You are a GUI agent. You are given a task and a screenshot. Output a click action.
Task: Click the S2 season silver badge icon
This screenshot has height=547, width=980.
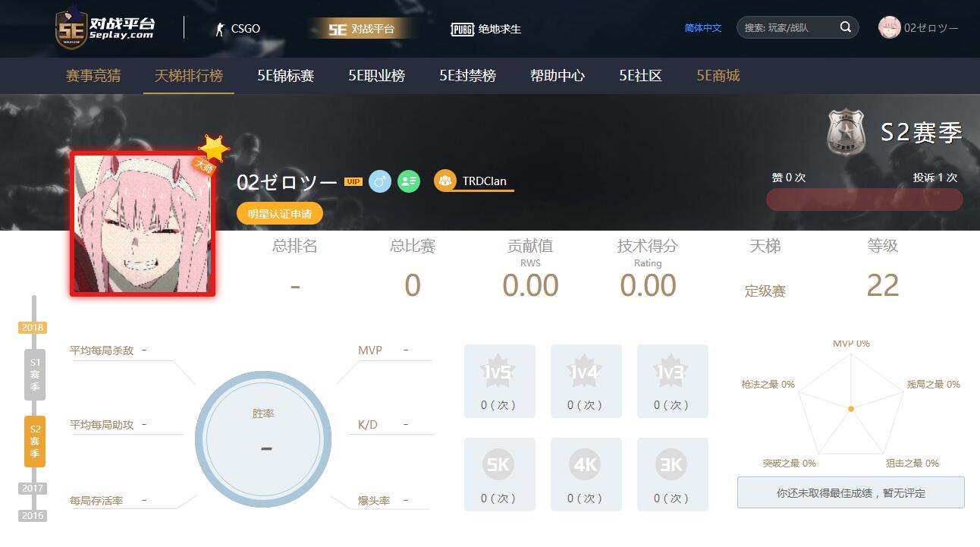point(846,132)
